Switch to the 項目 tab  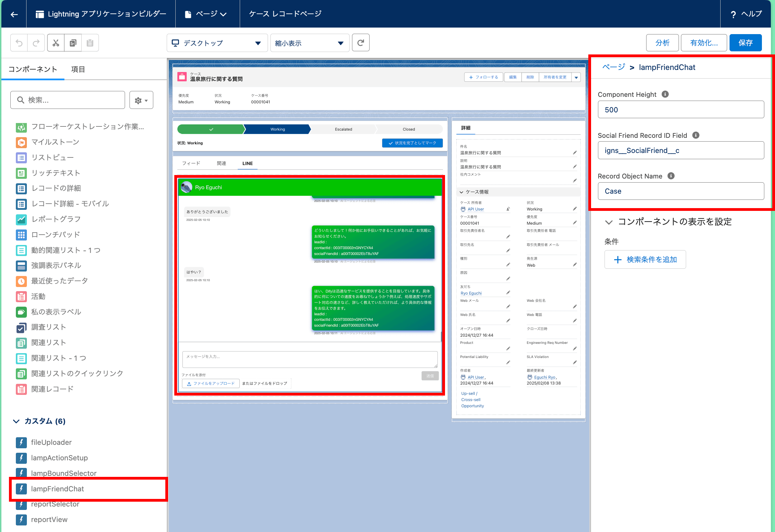coord(78,69)
